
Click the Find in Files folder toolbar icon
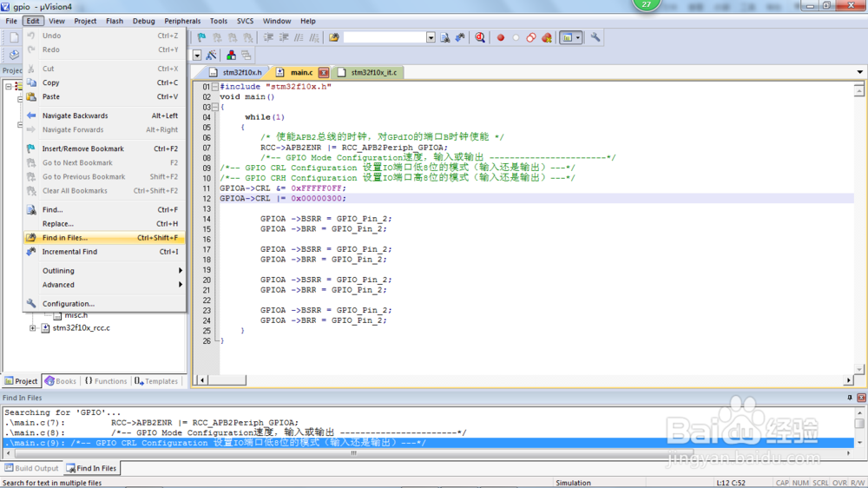coord(334,37)
